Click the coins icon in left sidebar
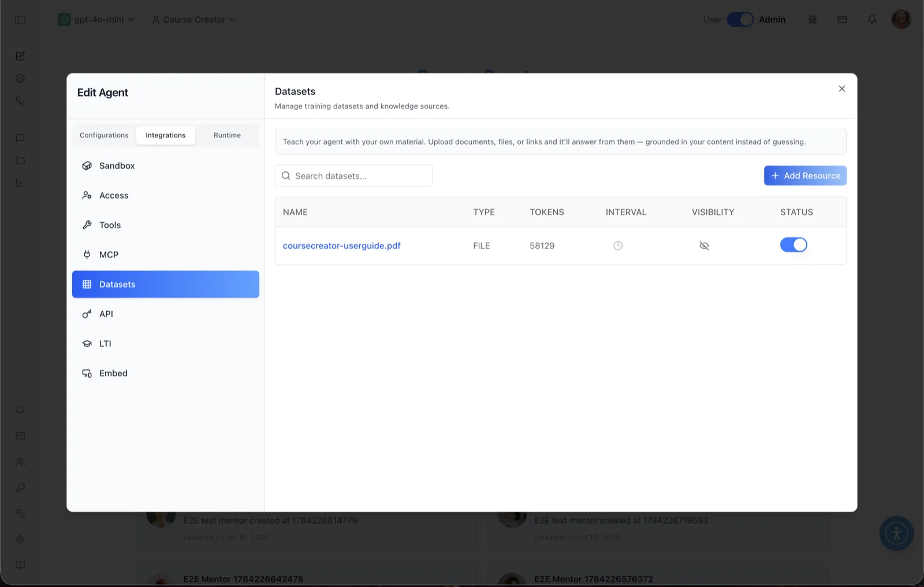The width and height of the screenshot is (924, 587). [20, 513]
